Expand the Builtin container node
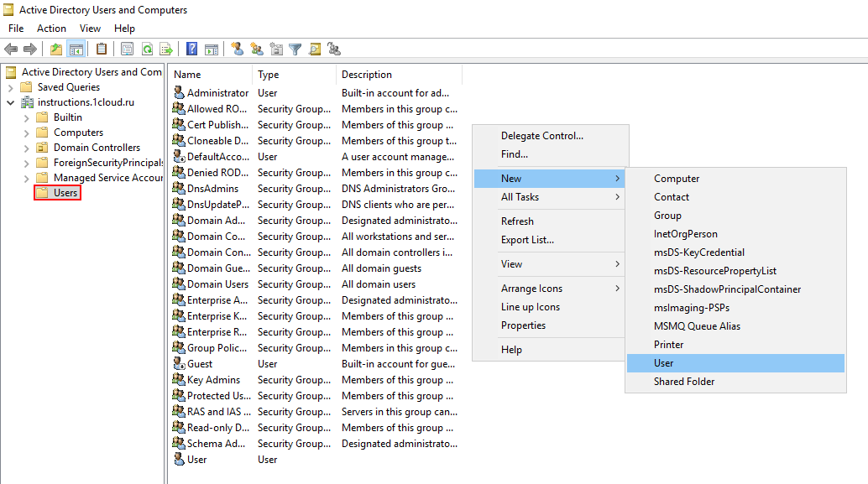The image size is (868, 484). tap(26, 117)
